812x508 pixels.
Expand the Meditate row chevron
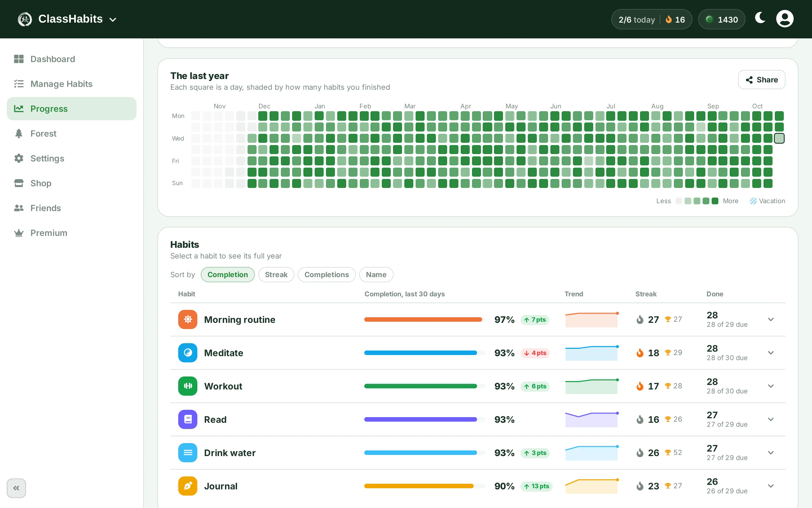pos(771,353)
